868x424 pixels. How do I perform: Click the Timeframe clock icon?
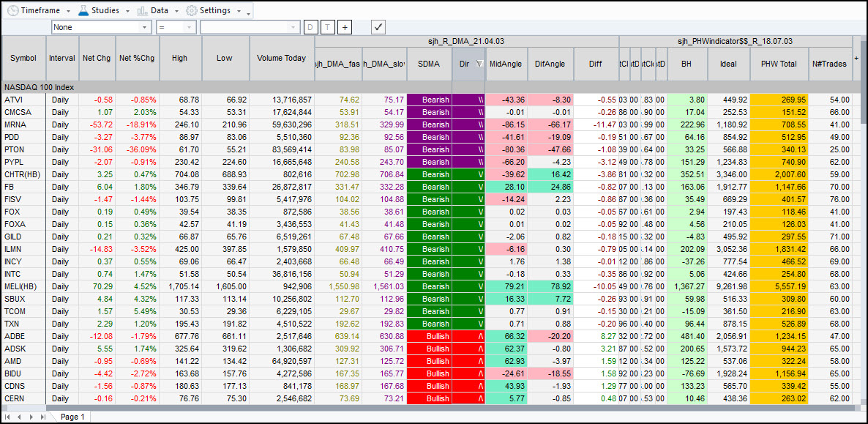[x=12, y=10]
